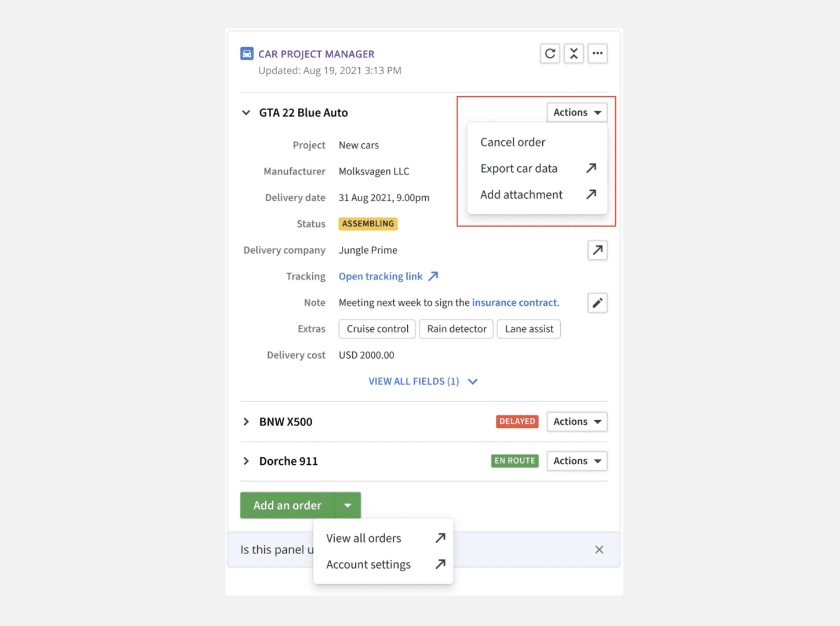The image size is (840, 626).
Task: Expand the Dorche 911 order row
Action: click(246, 461)
